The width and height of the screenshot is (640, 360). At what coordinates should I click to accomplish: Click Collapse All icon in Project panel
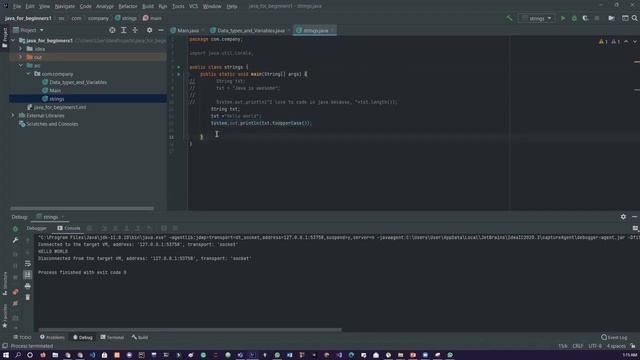click(x=135, y=30)
